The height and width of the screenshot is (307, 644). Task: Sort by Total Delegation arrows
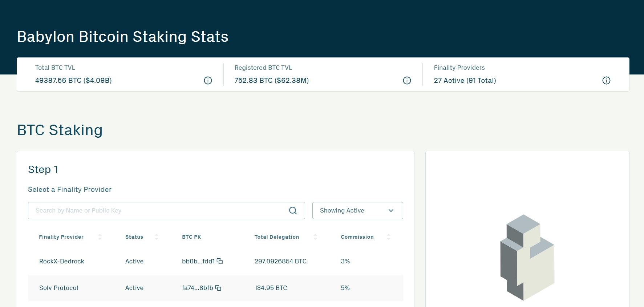click(315, 237)
